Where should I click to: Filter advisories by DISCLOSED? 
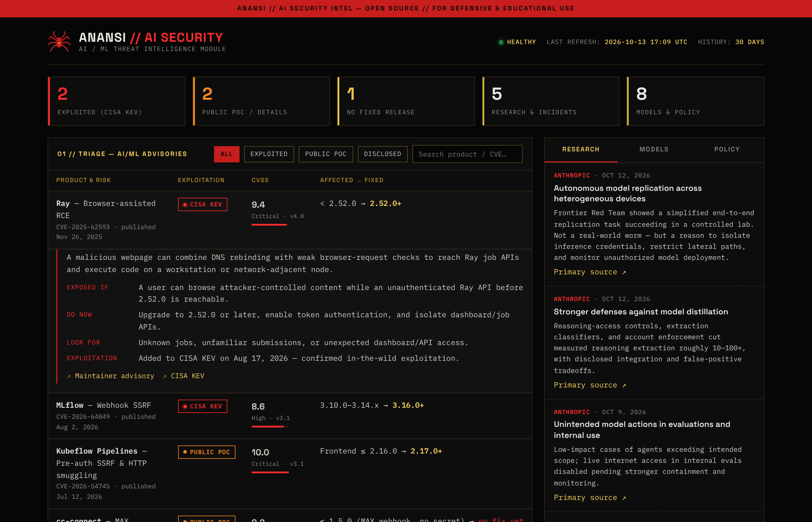point(383,154)
